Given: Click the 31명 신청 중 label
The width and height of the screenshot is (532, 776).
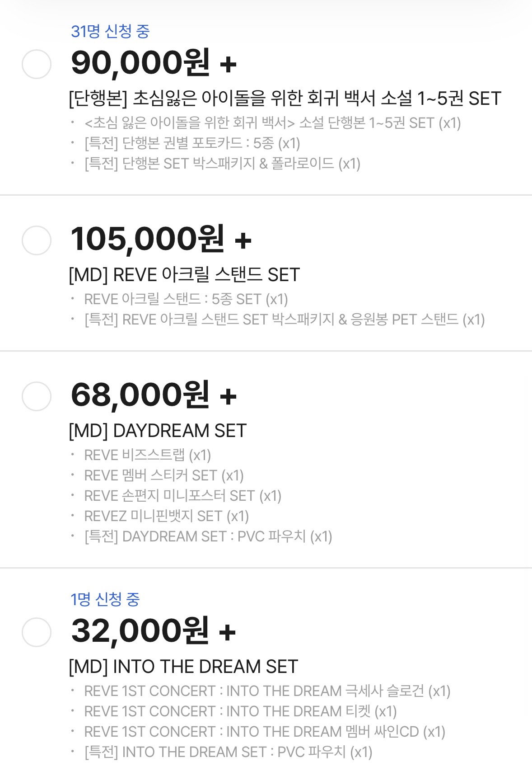Looking at the screenshot, I should pyautogui.click(x=110, y=31).
